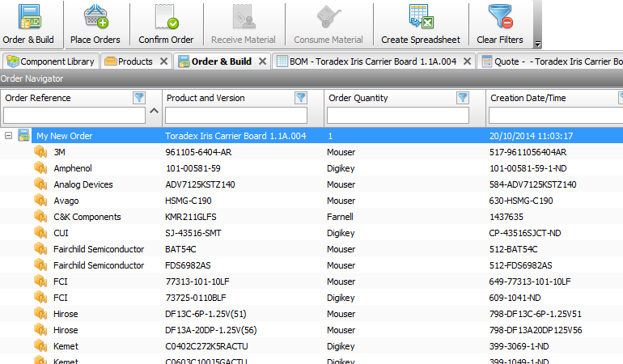Click the 3M component icon
Screen dimensions: 623x364
point(40,152)
